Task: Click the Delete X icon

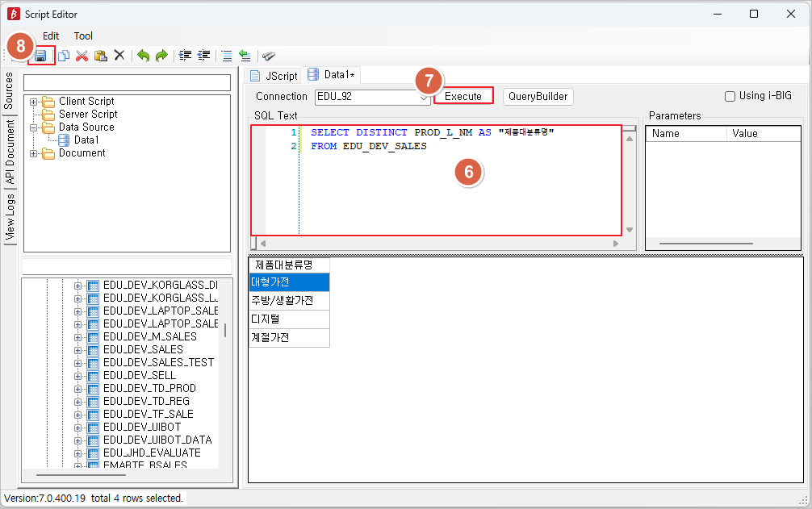Action: point(119,56)
